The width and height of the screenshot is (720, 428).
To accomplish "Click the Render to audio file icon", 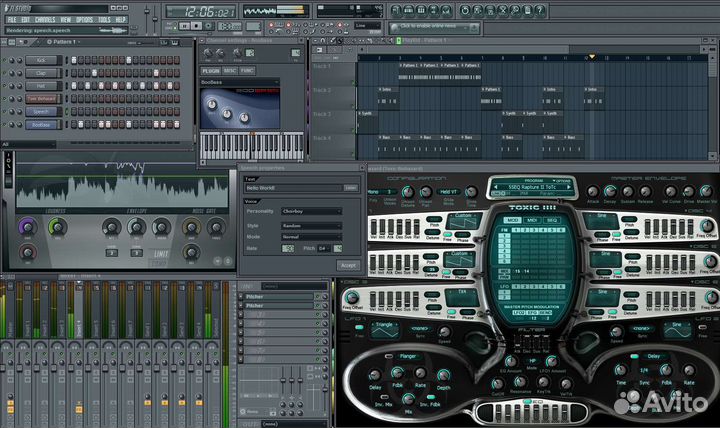I will pyautogui.click(x=490, y=10).
